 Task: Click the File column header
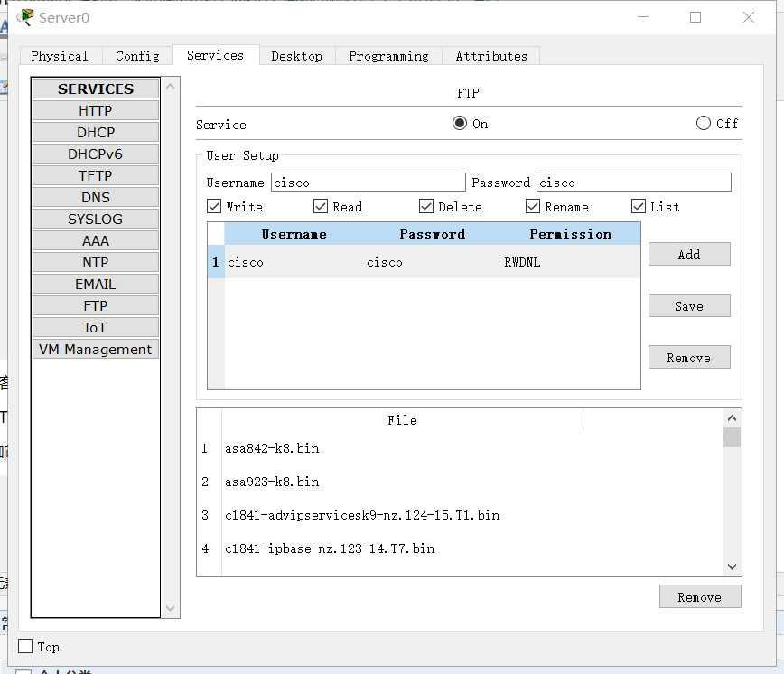[x=403, y=420]
